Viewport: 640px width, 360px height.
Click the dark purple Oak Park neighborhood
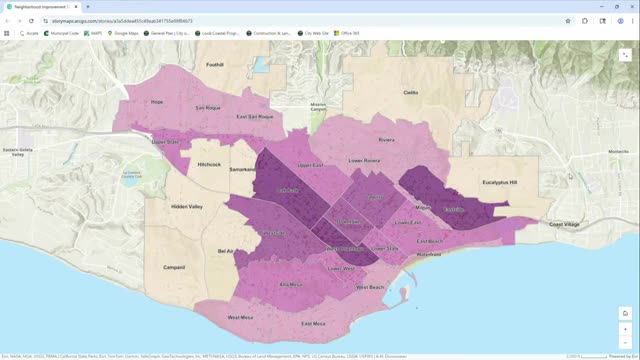point(288,189)
